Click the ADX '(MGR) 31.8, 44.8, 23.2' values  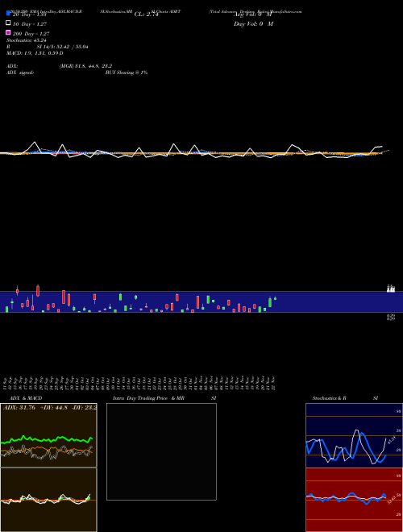pyautogui.click(x=85, y=66)
